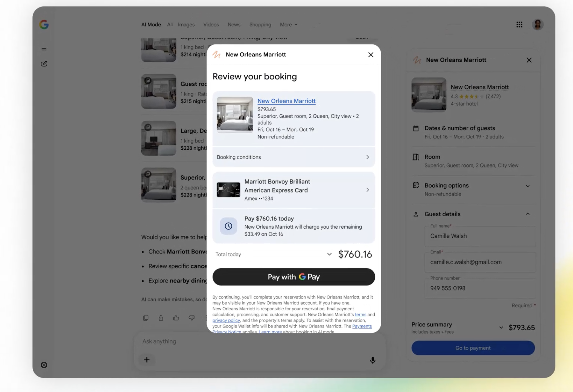
Task: Click the Google logo
Action: tap(44, 24)
